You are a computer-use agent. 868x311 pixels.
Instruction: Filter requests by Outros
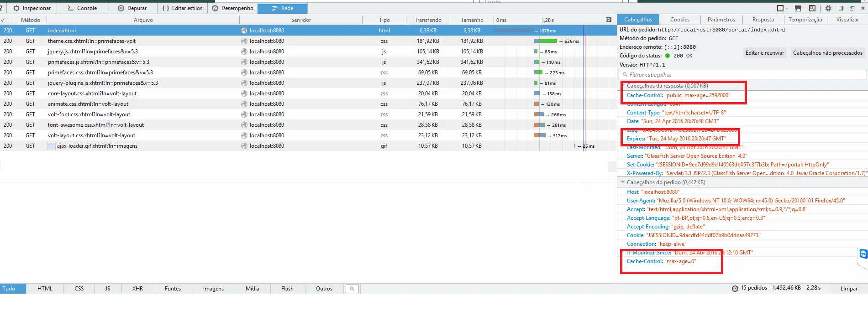324,289
